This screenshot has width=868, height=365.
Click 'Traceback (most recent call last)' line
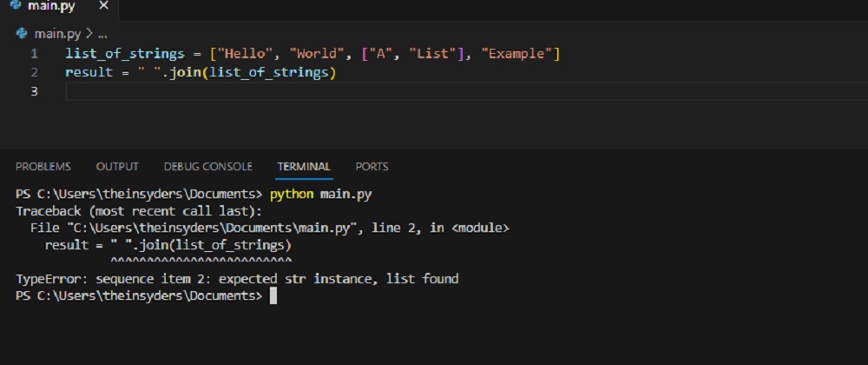(x=138, y=211)
